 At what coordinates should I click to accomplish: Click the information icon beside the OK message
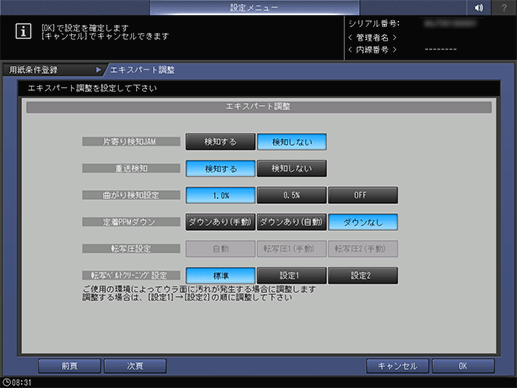[x=23, y=31]
